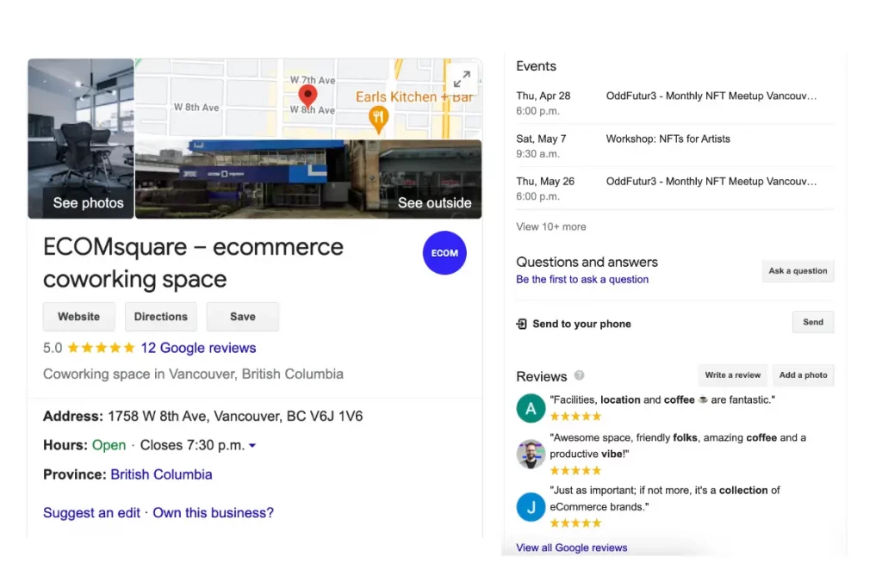This screenshot has height=588, width=882.
Task: Click the Events section heading
Action: pos(536,66)
